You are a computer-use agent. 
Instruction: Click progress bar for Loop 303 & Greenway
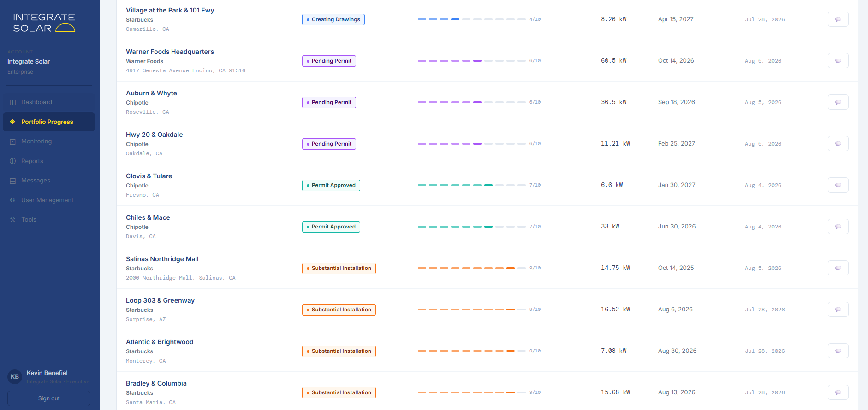click(472, 310)
